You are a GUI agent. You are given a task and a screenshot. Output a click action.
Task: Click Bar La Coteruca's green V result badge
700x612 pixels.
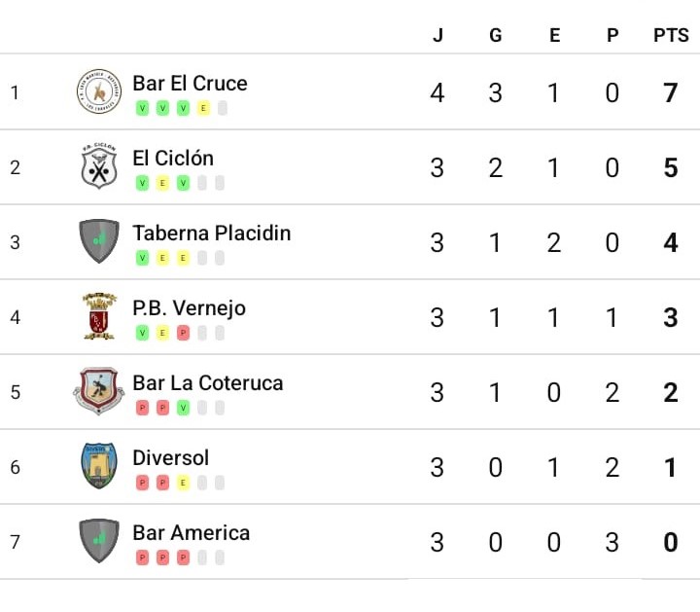(183, 408)
